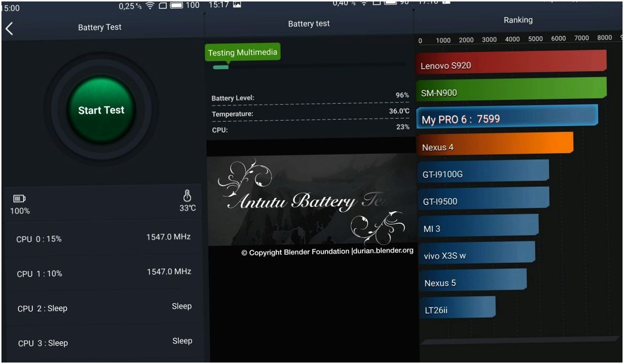This screenshot has width=624, height=364.
Task: Tap the picture icon next to 15:17
Action: [x=237, y=4]
